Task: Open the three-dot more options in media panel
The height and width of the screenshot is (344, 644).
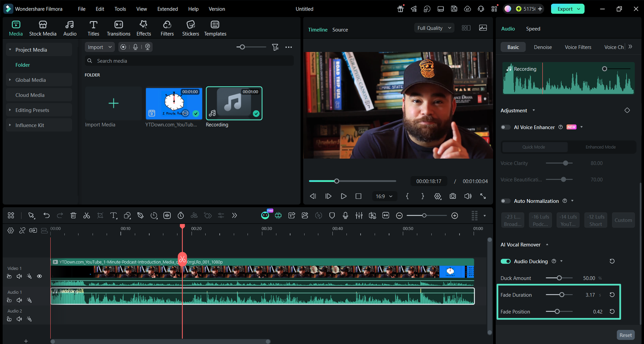Action: point(289,47)
